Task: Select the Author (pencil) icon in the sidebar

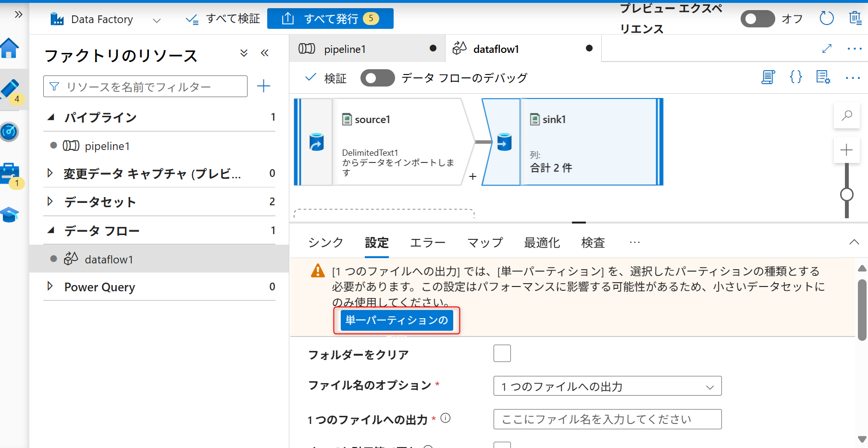Action: tap(10, 87)
